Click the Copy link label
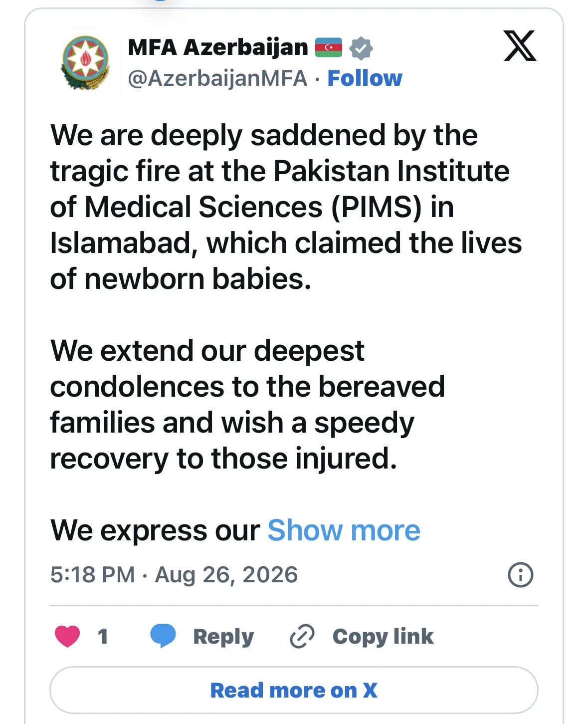The image size is (588, 724). [383, 637]
